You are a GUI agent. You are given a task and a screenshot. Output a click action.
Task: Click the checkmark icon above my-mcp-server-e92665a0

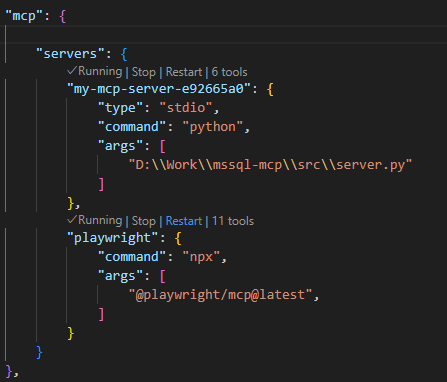[72, 71]
